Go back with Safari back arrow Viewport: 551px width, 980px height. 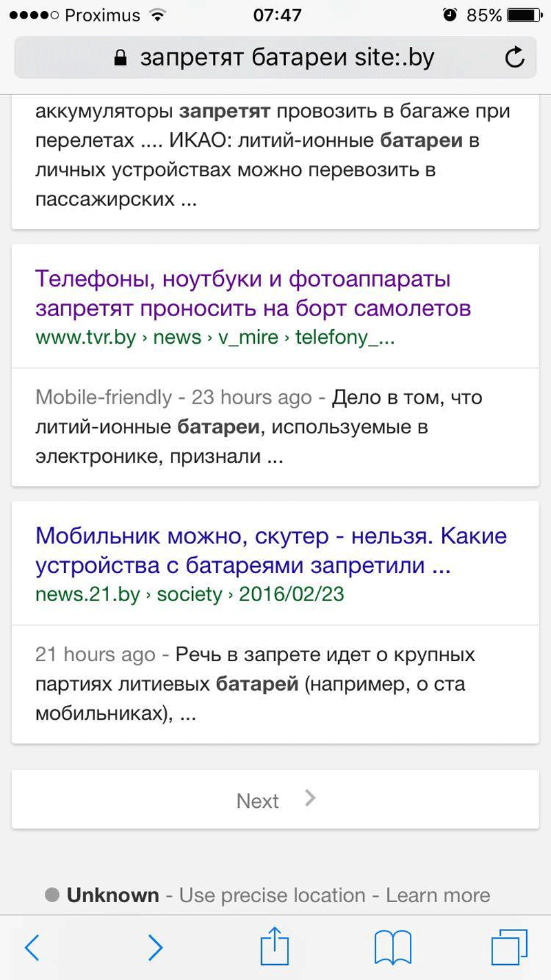[x=32, y=948]
